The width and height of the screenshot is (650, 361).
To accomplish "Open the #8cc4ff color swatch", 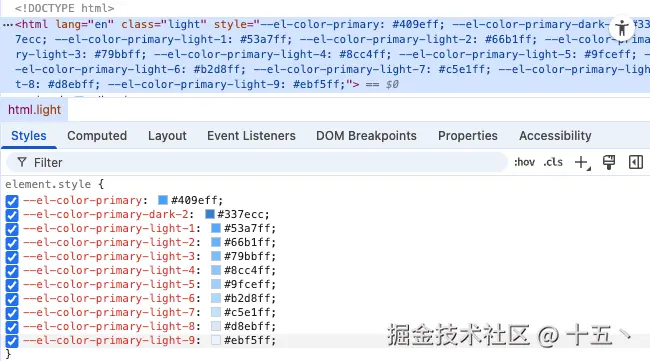I will click(x=216, y=270).
